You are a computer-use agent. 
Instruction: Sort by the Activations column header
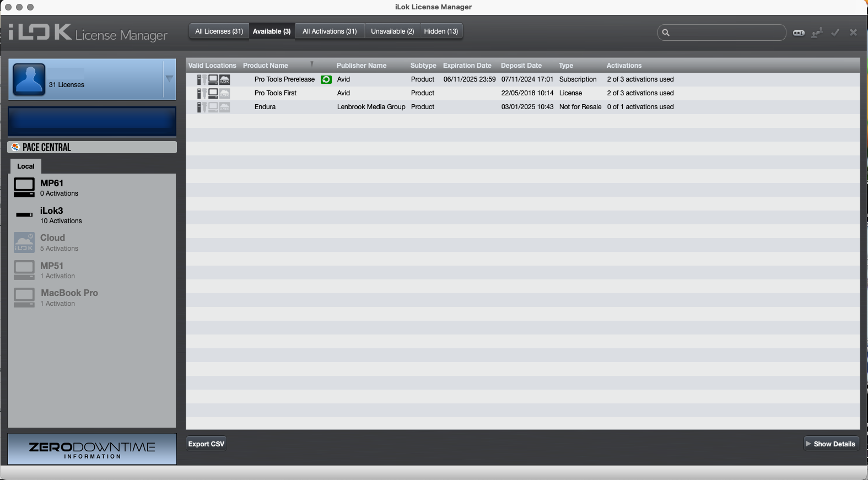624,66
